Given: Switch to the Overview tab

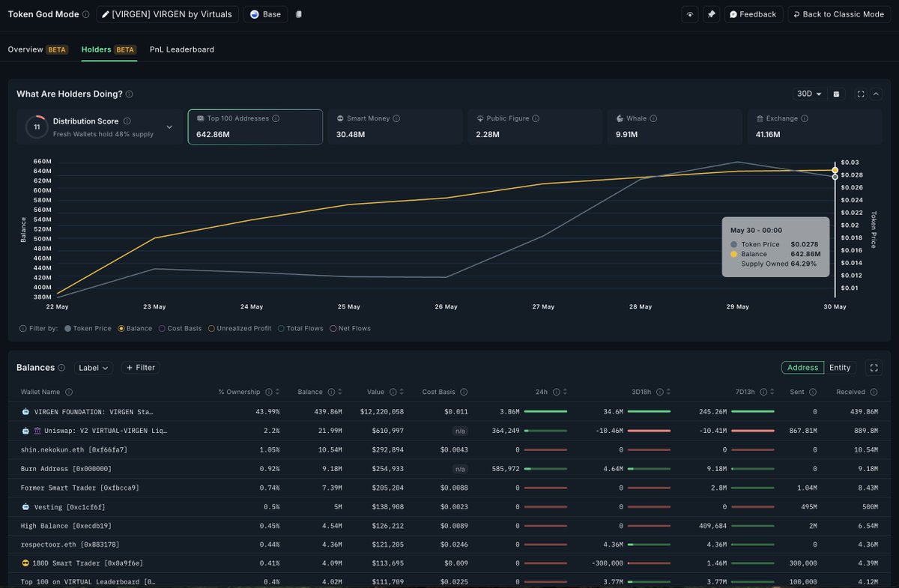Looking at the screenshot, I should tap(37, 49).
